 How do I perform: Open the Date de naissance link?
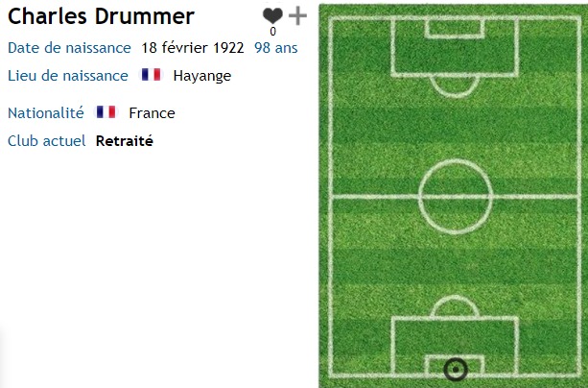point(69,48)
